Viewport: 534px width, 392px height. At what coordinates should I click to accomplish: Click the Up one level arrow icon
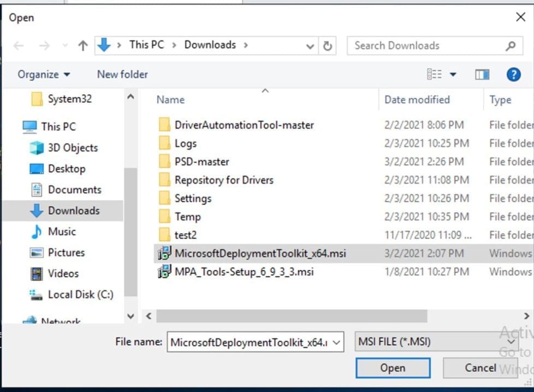pos(83,46)
